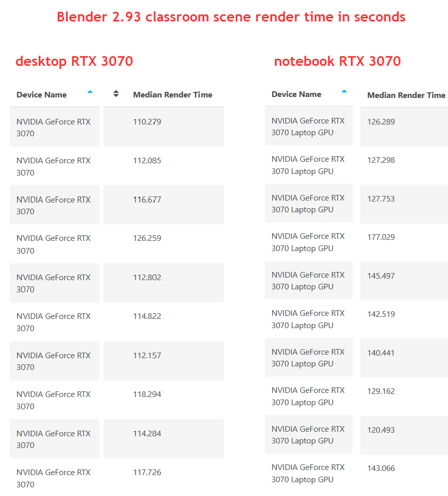Select notebook render time 126.289
This screenshot has width=448, height=496.
pyautogui.click(x=381, y=122)
